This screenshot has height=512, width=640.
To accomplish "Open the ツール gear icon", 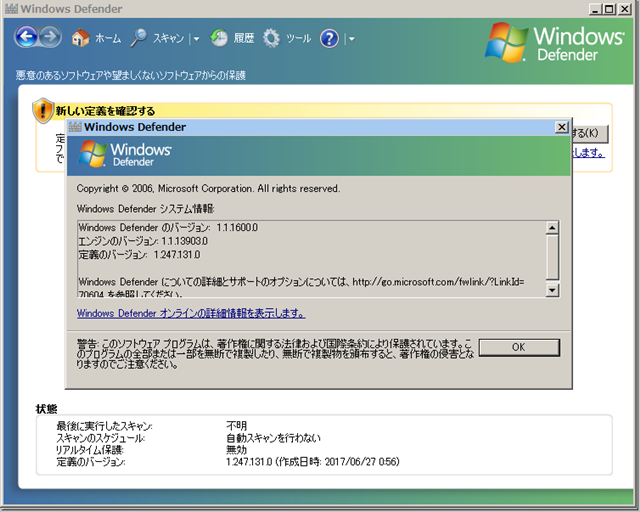I will [x=271, y=38].
